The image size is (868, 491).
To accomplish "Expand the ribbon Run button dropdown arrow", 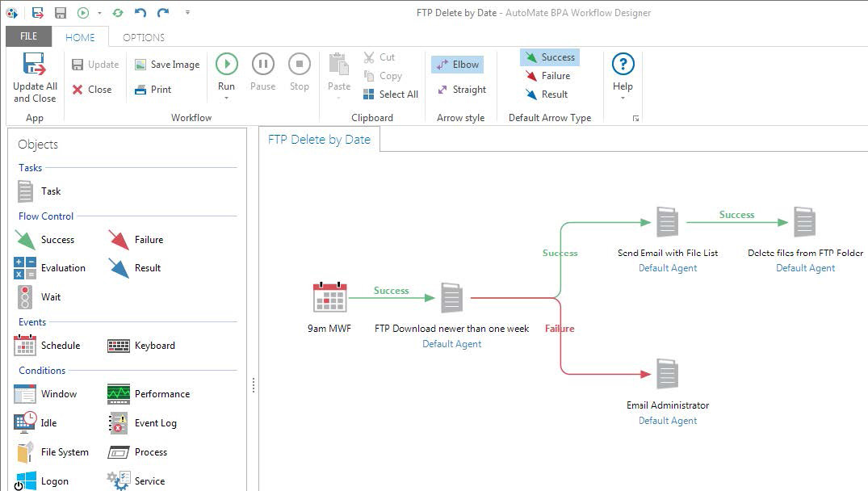I will click(x=226, y=99).
